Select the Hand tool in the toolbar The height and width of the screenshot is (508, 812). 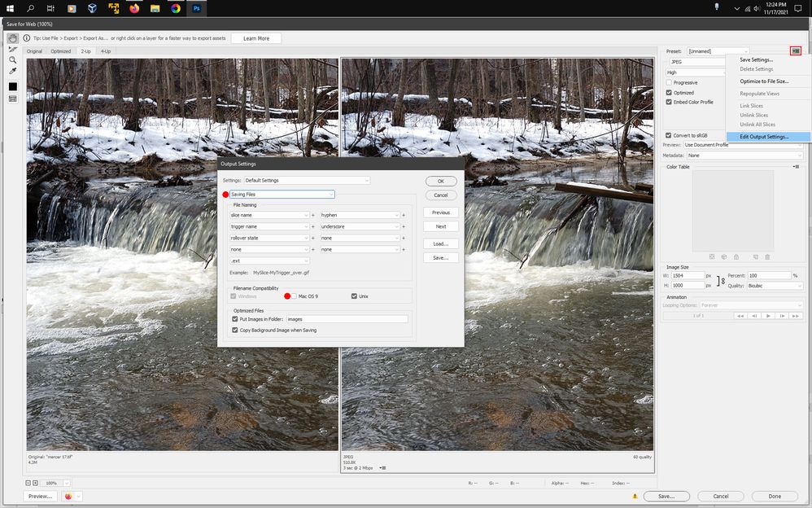[x=13, y=37]
